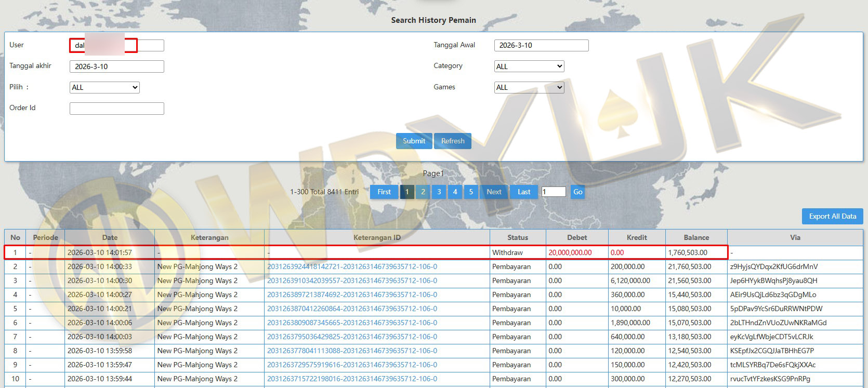The image size is (868, 388).
Task: Edit the Tanggal Awal date field
Action: click(541, 45)
